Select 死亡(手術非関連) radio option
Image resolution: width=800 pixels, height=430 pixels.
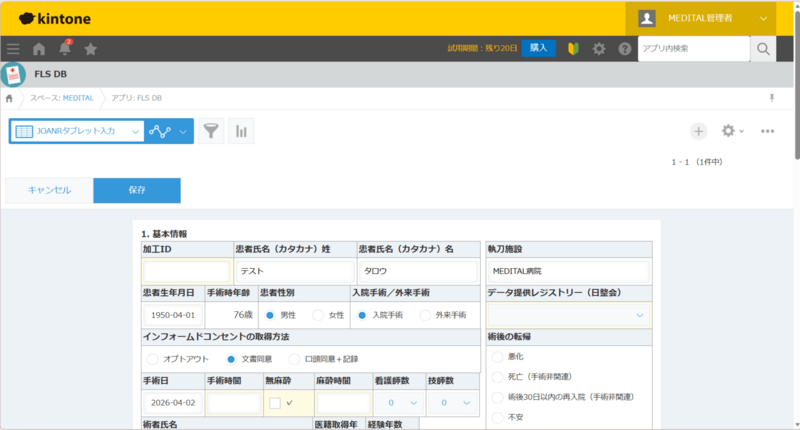pos(497,377)
